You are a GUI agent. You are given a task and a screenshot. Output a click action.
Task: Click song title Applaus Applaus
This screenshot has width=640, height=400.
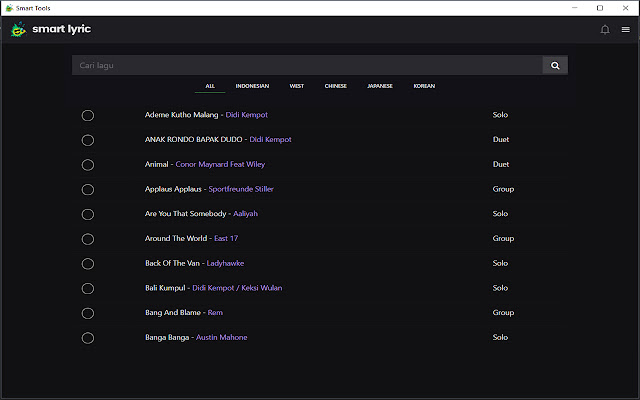tap(173, 189)
